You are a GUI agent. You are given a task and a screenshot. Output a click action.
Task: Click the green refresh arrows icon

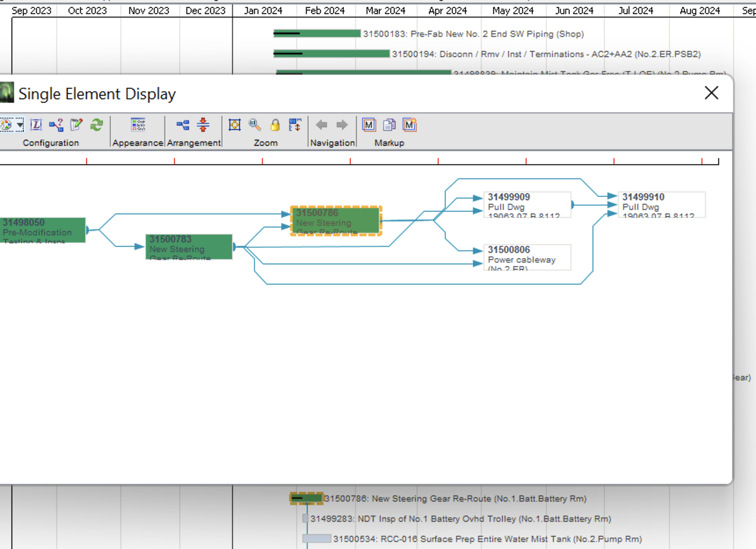[97, 125]
